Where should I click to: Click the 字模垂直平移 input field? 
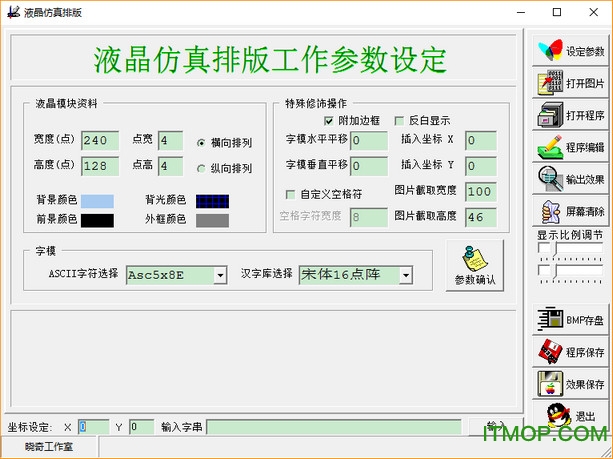tap(369, 166)
